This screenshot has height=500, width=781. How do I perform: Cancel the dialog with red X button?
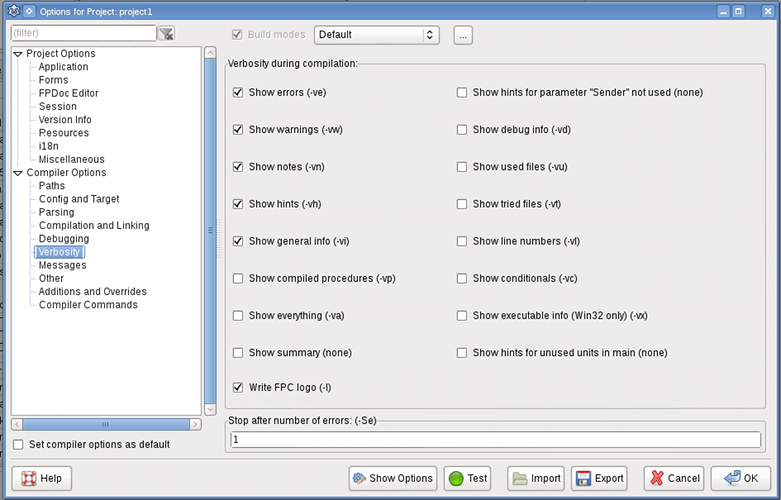tap(673, 478)
